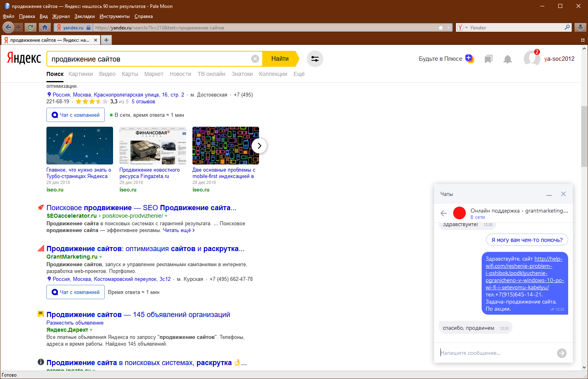Click Я могу вам чем-то помочь suggestion

click(527, 240)
